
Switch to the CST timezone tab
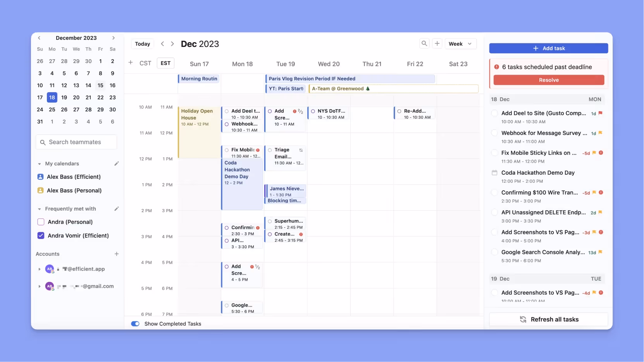[145, 63]
